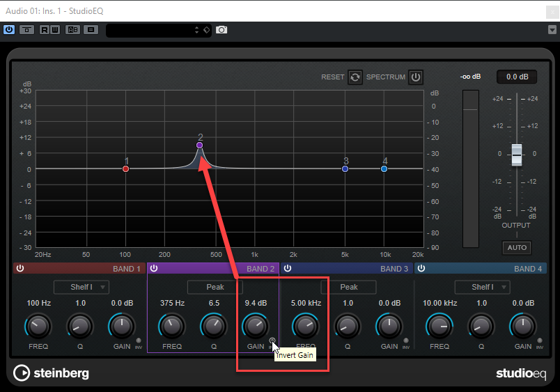Toggle Band 1 INV invert gain button
Screen dimensions: 560x392
pos(139,340)
